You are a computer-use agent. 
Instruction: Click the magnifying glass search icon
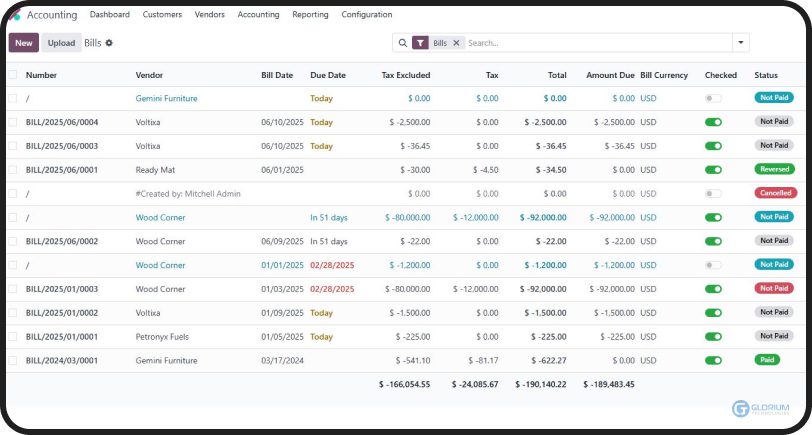(402, 43)
